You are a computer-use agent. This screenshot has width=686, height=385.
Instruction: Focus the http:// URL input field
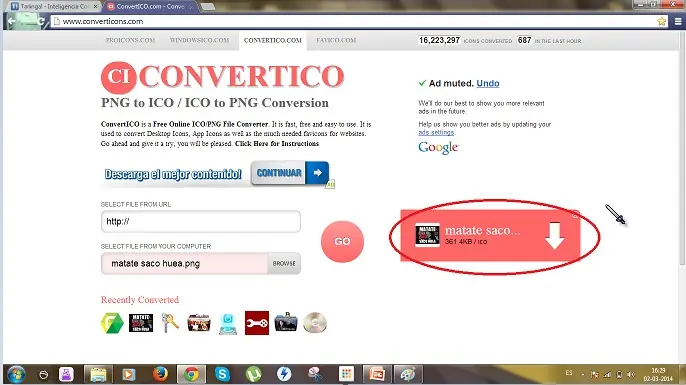pyautogui.click(x=201, y=221)
